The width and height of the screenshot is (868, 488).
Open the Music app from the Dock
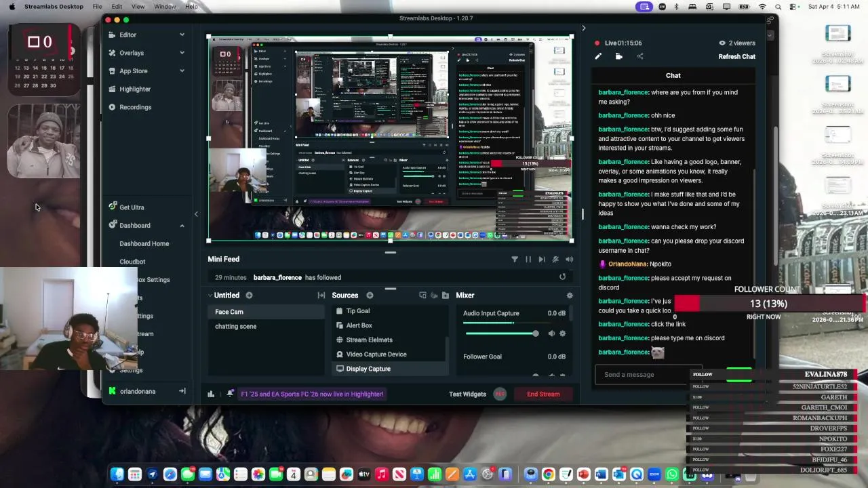tap(382, 474)
